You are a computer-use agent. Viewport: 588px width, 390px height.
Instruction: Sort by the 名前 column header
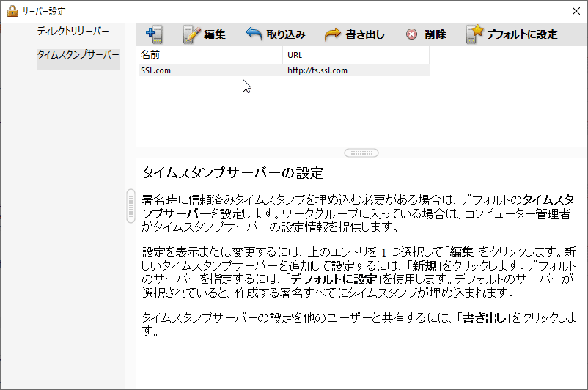point(209,55)
